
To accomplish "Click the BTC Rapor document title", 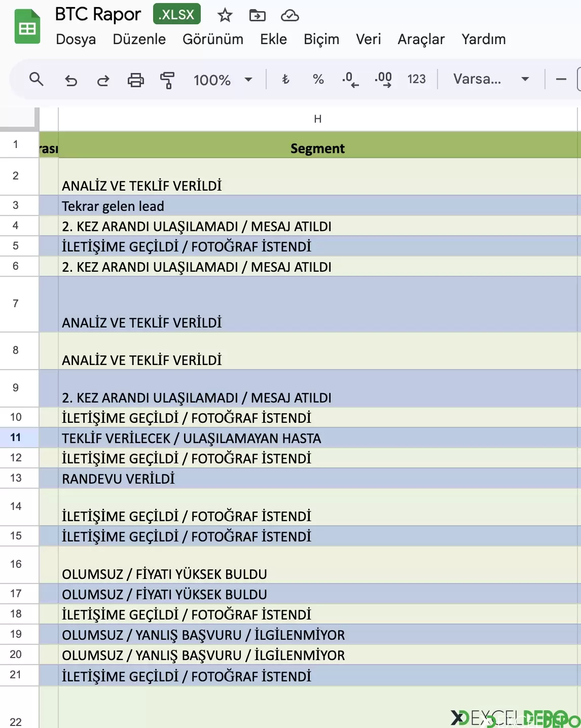I will (98, 14).
